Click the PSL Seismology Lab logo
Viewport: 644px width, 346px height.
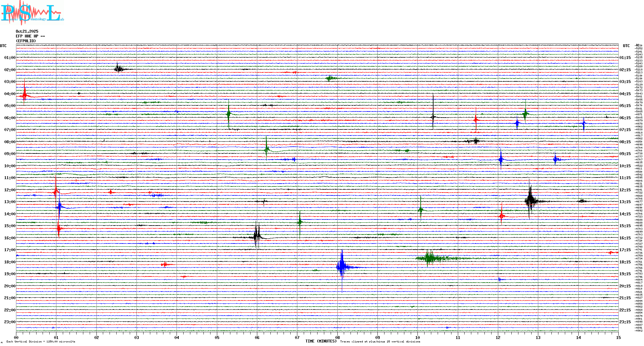32,13
